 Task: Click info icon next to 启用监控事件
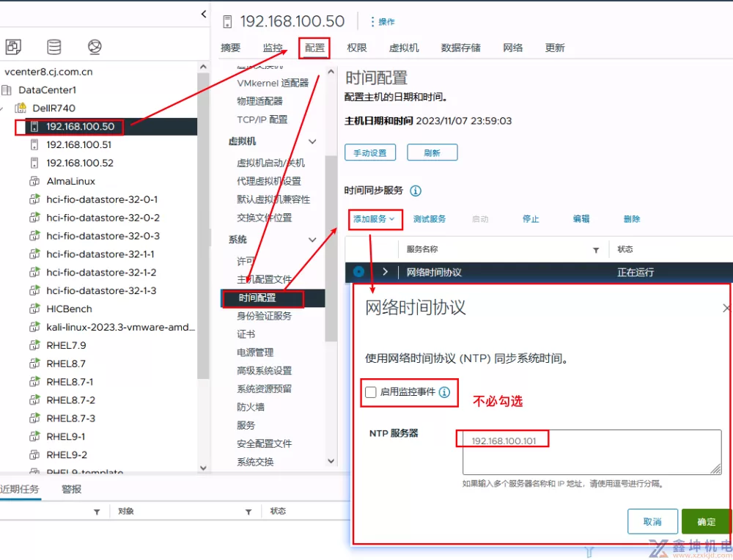tap(444, 392)
